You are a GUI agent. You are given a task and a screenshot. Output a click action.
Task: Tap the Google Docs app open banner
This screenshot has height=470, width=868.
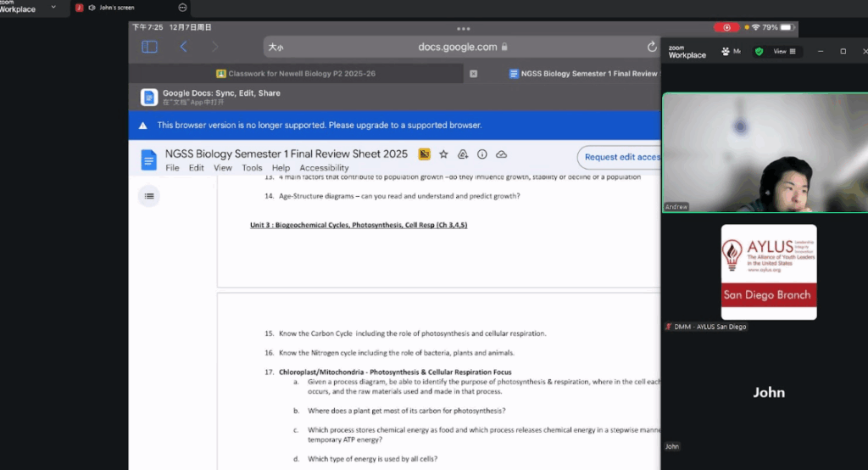(x=220, y=97)
